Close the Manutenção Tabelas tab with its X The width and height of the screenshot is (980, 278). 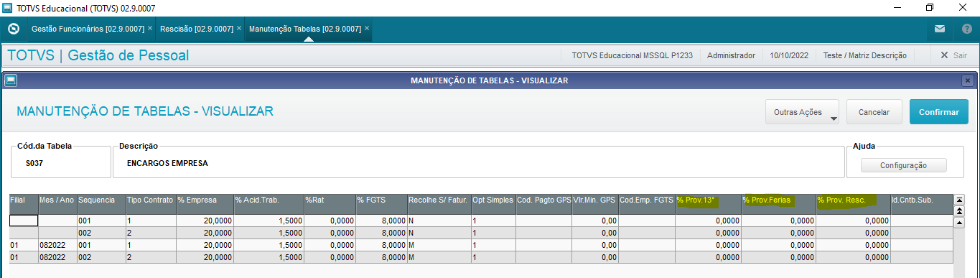pyautogui.click(x=367, y=29)
